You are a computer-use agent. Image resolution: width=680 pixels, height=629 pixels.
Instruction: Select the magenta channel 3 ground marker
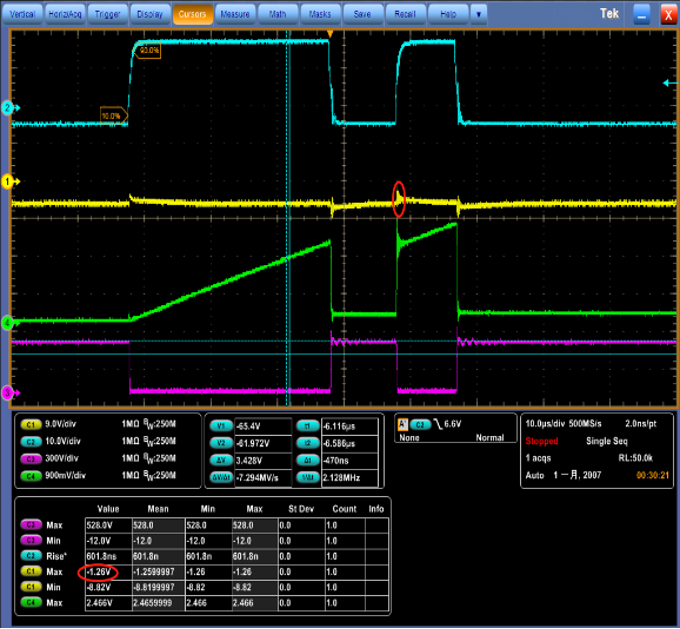[7, 393]
